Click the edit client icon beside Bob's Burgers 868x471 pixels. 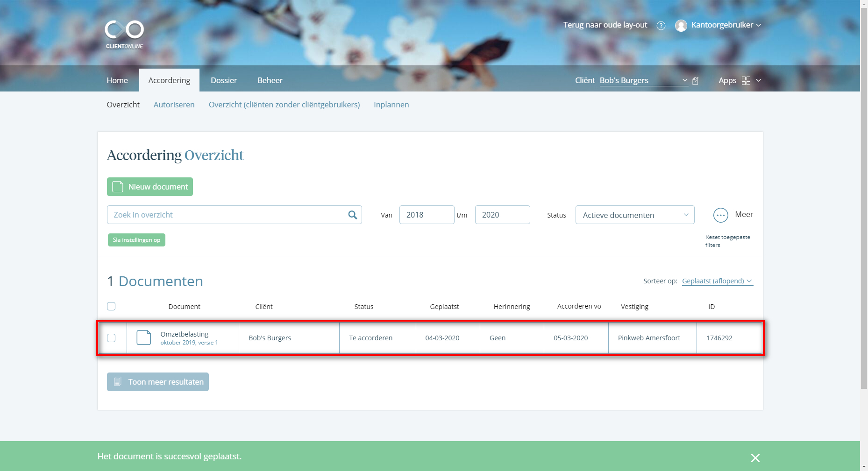click(x=695, y=81)
